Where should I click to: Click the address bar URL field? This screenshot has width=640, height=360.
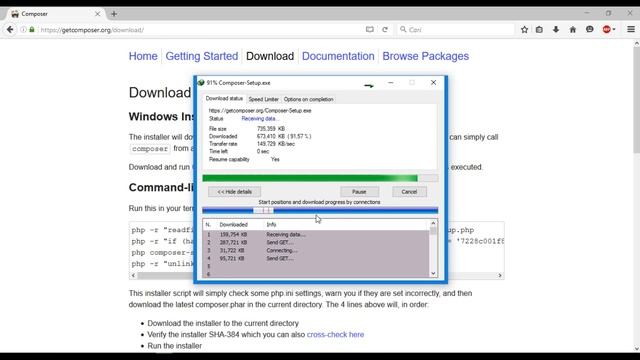(x=200, y=30)
